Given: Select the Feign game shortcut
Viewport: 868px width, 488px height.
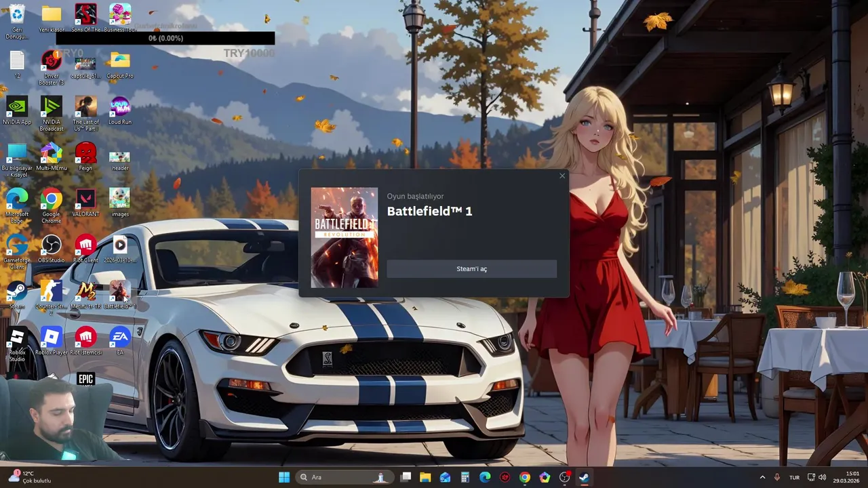Looking at the screenshot, I should coord(85,157).
